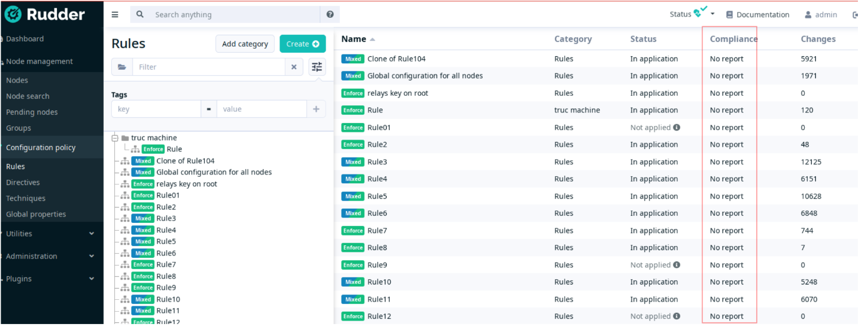The image size is (868, 330).
Task: Click Add category button
Action: click(x=245, y=44)
